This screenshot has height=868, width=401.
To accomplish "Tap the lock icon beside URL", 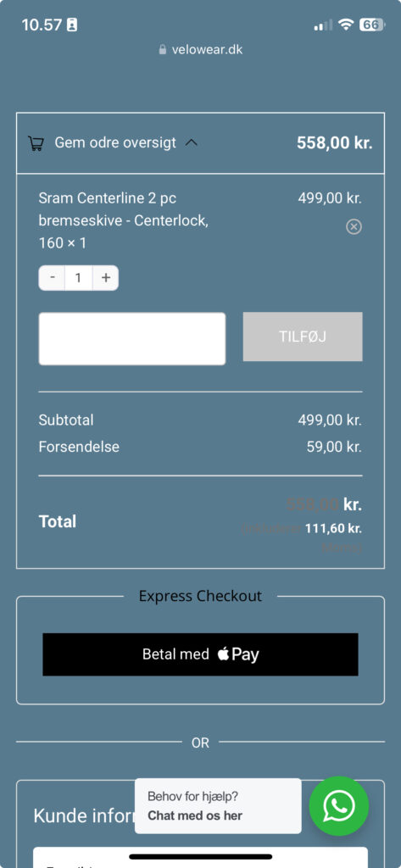I will [162, 49].
